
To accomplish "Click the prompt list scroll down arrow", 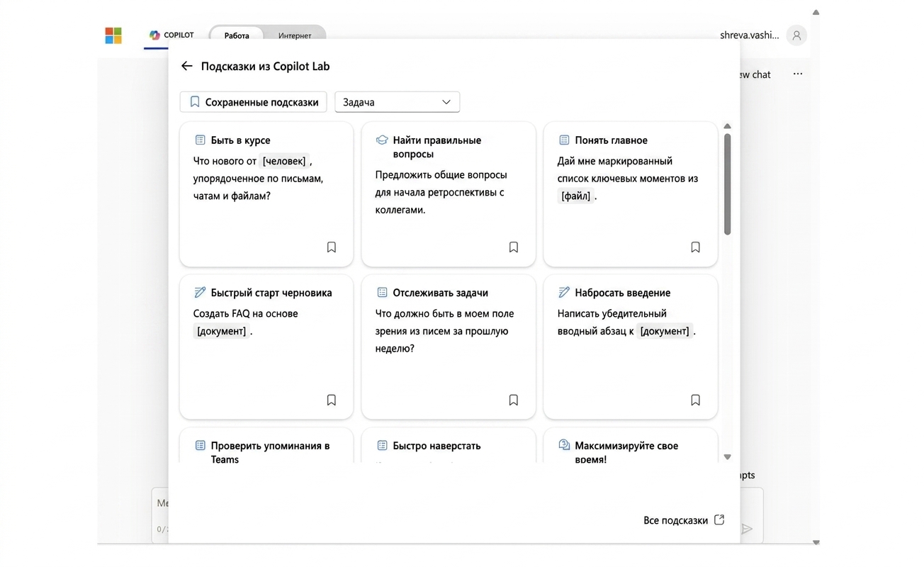I will click(x=727, y=457).
